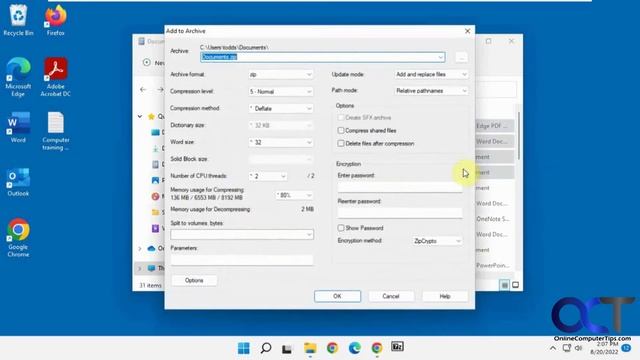This screenshot has height=360, width=640.
Task: Switch Explorer to large icons view
Action: (516, 285)
